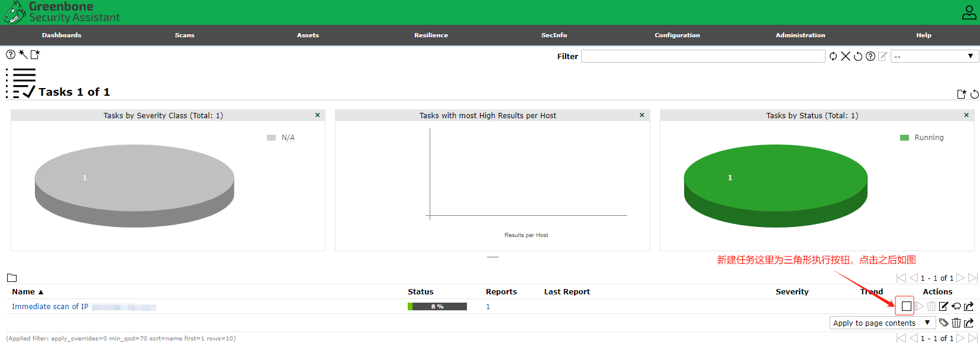Open the Dashboards menu
The image size is (980, 344).
(62, 35)
